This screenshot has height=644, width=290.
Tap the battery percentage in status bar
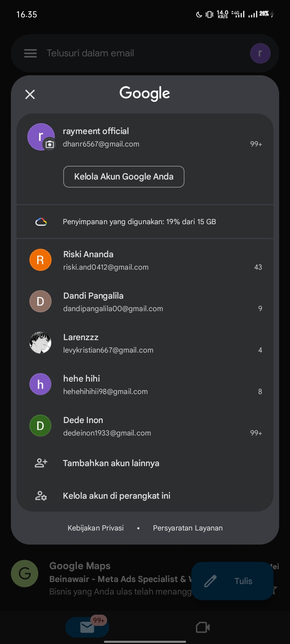pyautogui.click(x=264, y=14)
